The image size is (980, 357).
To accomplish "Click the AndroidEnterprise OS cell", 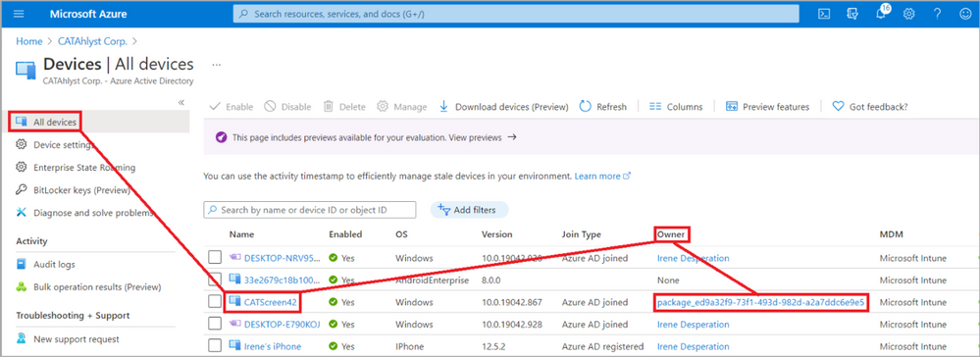I will click(x=432, y=280).
